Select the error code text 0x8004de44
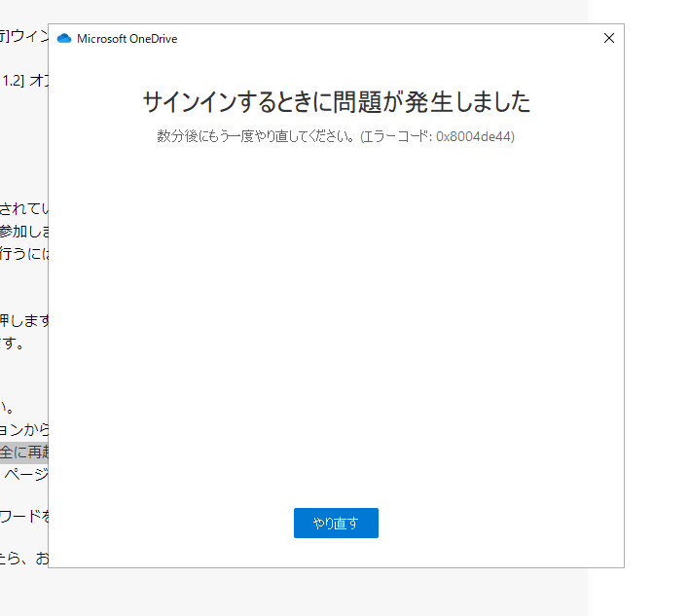The height and width of the screenshot is (616, 689). coord(473,136)
